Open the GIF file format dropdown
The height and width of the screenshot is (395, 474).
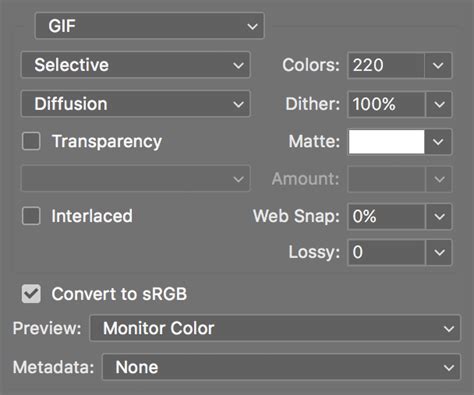[150, 26]
